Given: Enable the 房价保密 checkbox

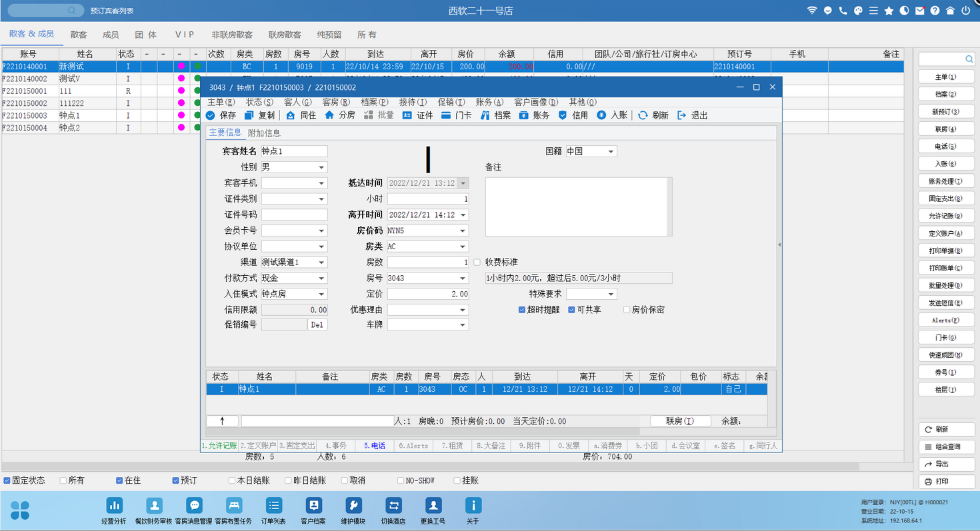Looking at the screenshot, I should pos(627,310).
